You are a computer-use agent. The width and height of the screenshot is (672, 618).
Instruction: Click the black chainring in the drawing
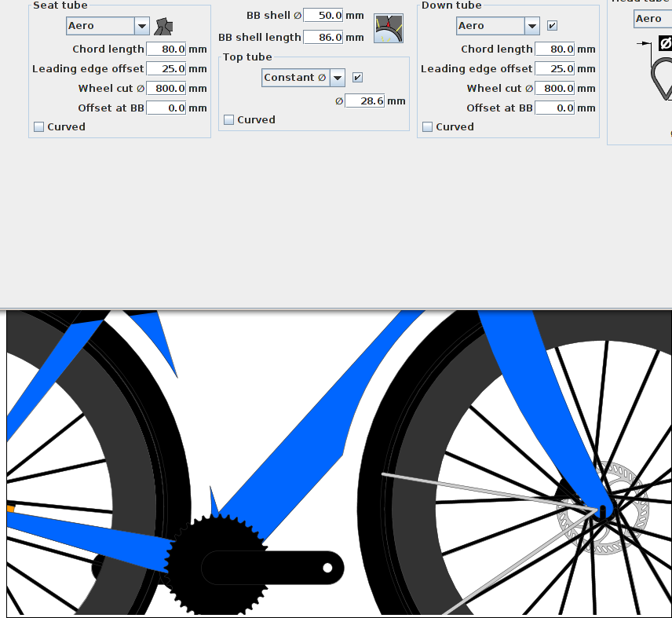[217, 565]
